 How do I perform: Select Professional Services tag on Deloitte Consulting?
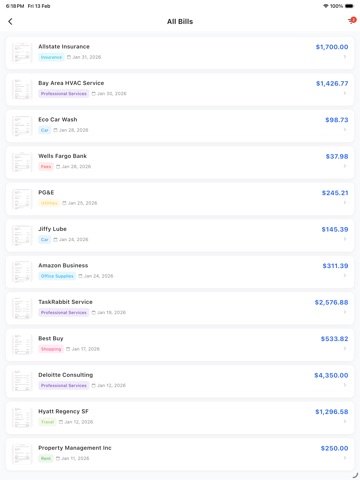64,385
